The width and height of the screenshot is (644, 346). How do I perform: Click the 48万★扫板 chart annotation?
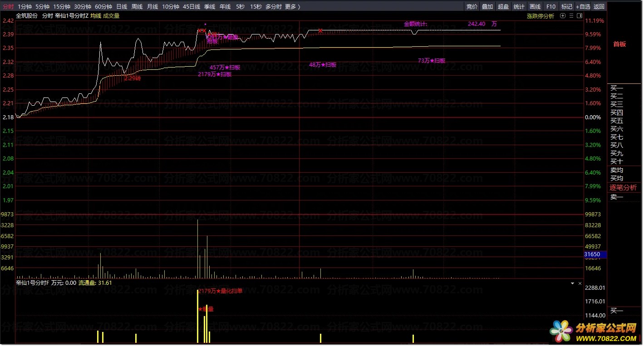[322, 65]
